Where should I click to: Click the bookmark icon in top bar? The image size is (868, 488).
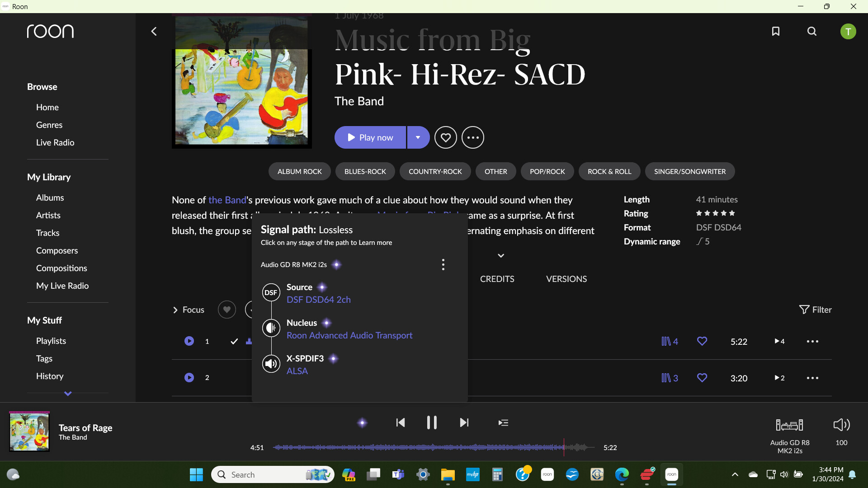[776, 31]
